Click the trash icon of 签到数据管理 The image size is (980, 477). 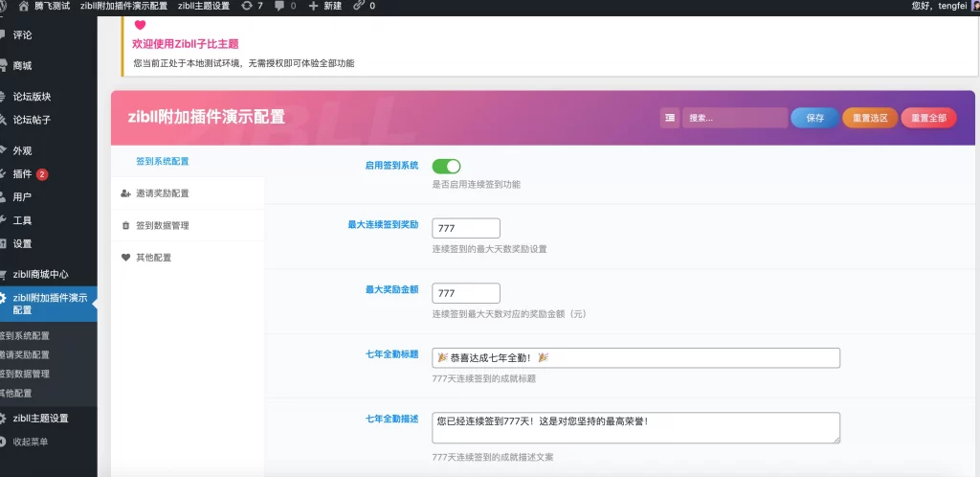(125, 226)
